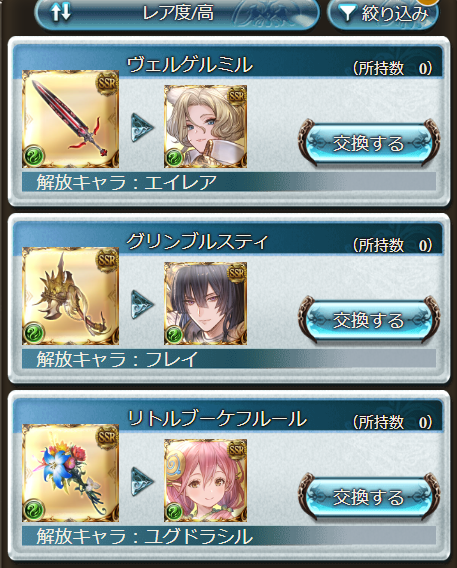Select the フレイ character portrait
Viewport: 457px width, 568px height.
205,303
